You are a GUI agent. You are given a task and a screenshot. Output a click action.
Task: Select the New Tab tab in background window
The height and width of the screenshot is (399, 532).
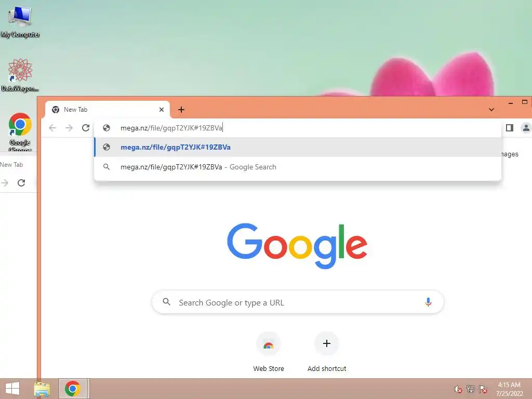click(x=11, y=165)
